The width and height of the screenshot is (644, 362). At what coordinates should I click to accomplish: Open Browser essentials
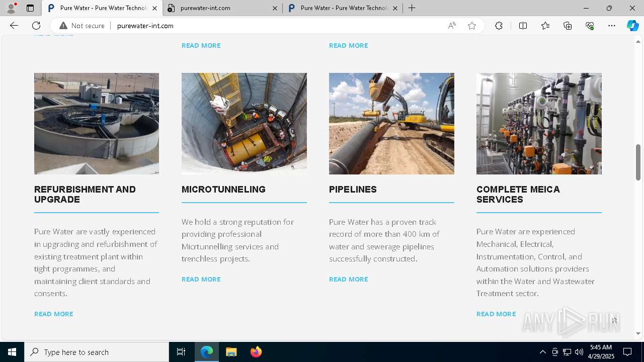coord(590,26)
